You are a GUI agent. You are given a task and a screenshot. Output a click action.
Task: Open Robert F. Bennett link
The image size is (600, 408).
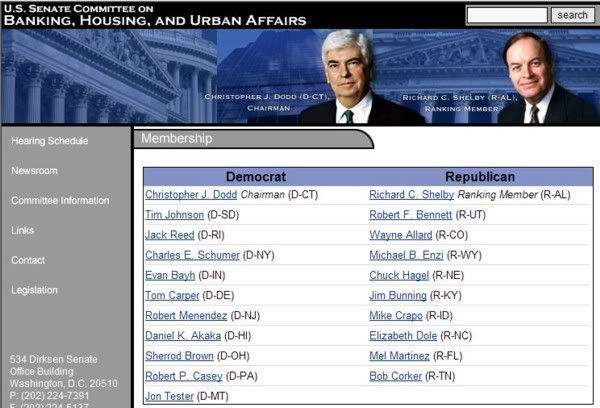(x=411, y=215)
